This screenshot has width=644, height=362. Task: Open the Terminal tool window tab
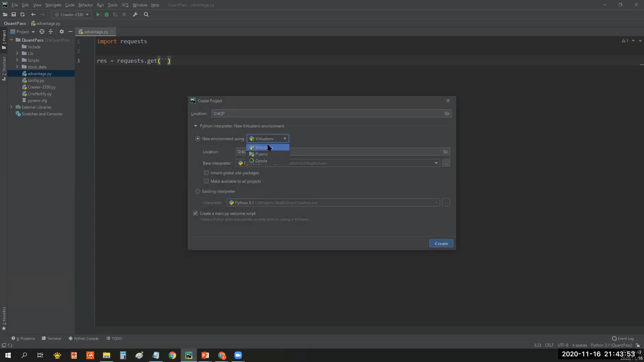[x=51, y=339]
